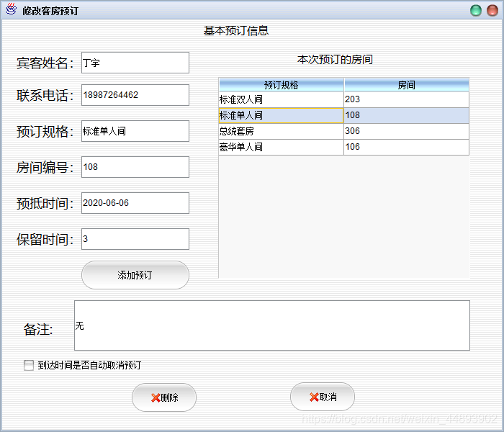Click the red X icon on 取消 button
Screen dimensions: 504x432
314,397
